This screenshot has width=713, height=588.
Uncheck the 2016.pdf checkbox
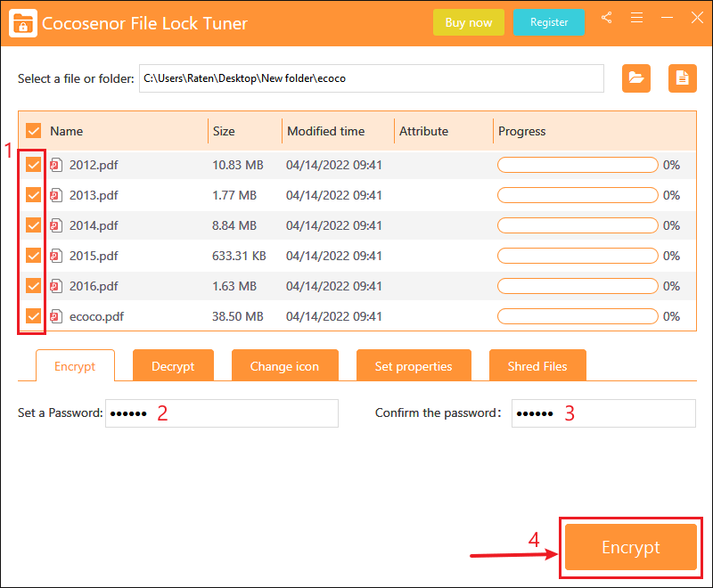tap(33, 286)
